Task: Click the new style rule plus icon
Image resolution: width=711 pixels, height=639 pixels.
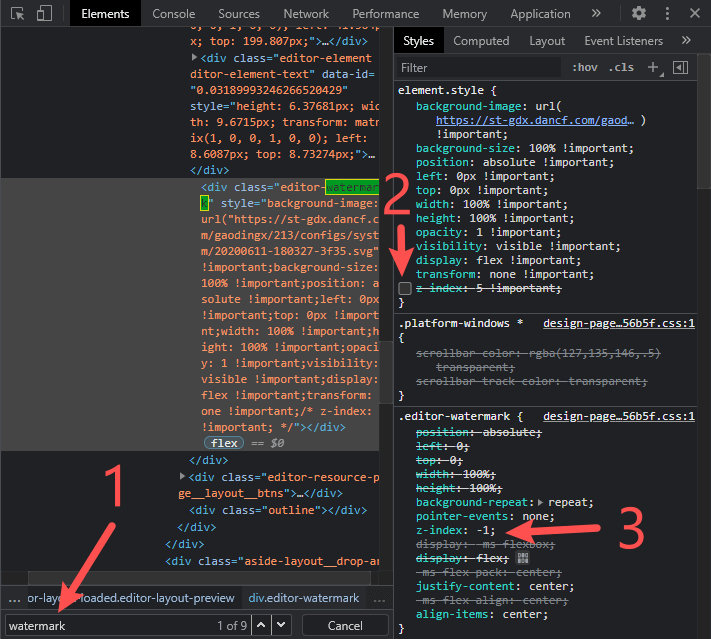Action: [653, 67]
